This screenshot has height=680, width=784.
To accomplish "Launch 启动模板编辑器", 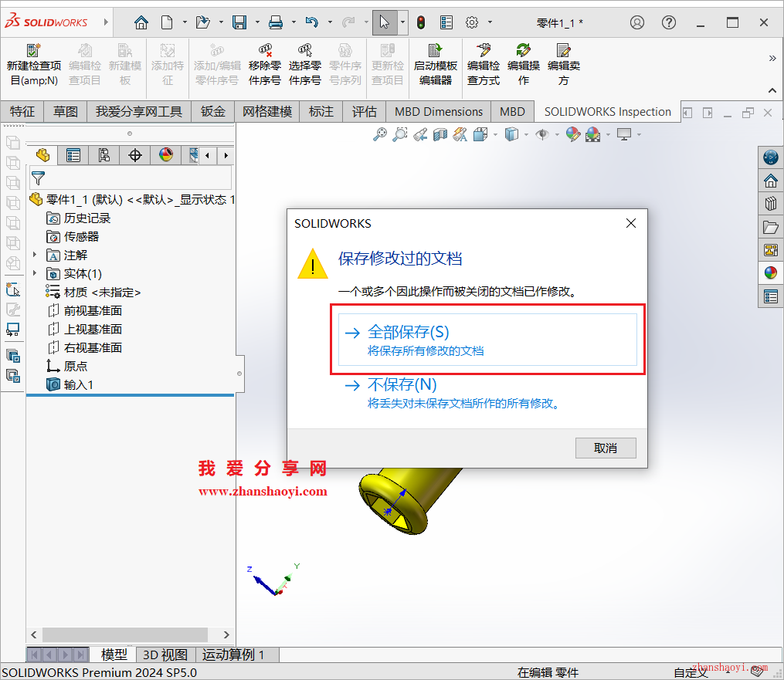I will coord(436,65).
